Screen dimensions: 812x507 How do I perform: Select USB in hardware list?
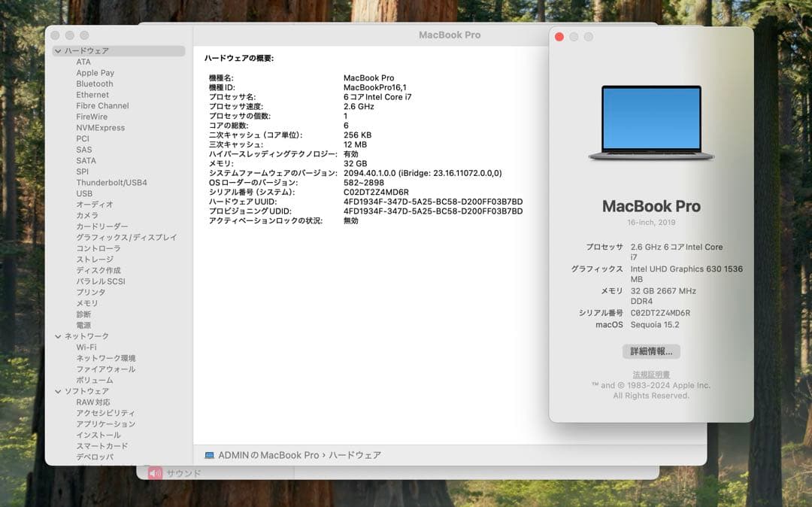[84, 193]
